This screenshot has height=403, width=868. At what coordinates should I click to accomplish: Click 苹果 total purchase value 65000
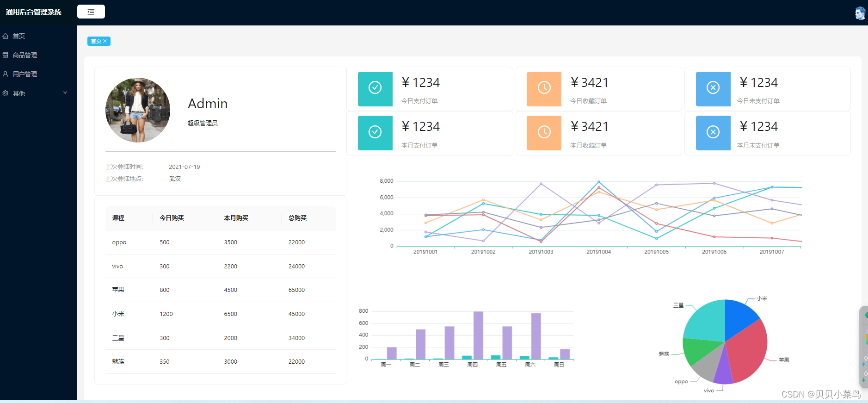coord(296,290)
